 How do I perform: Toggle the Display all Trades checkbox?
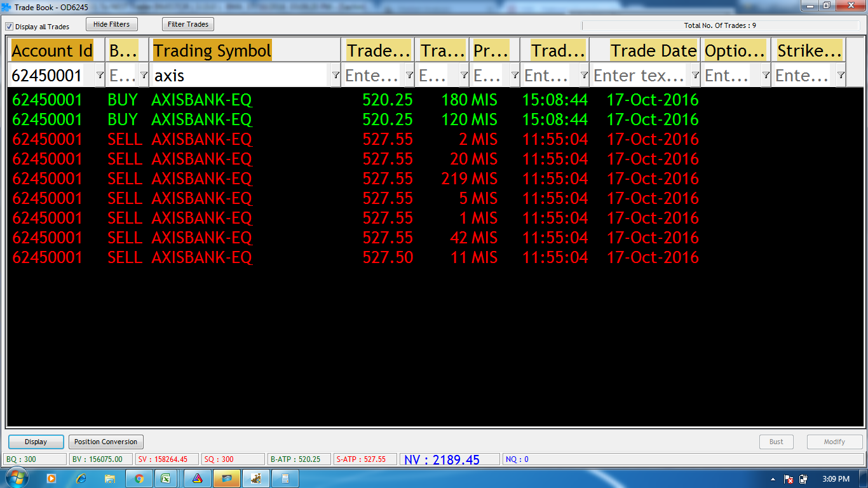[x=9, y=27]
